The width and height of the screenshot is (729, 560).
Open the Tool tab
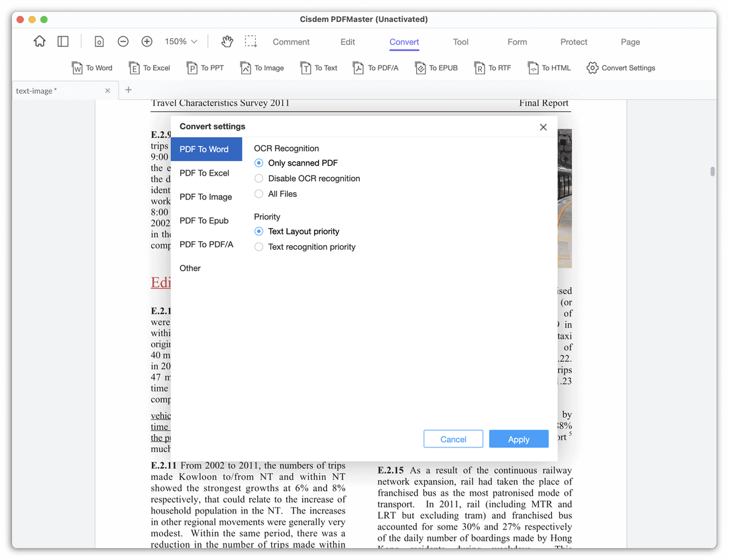click(x=461, y=42)
